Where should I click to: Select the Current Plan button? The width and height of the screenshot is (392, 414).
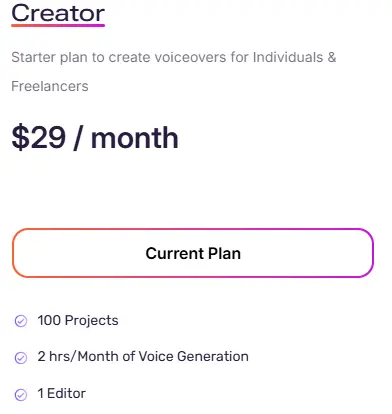pyautogui.click(x=193, y=253)
